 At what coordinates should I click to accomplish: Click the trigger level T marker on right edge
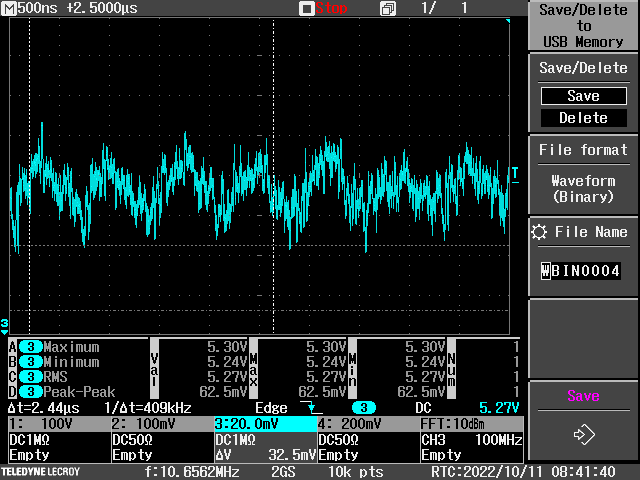515,174
